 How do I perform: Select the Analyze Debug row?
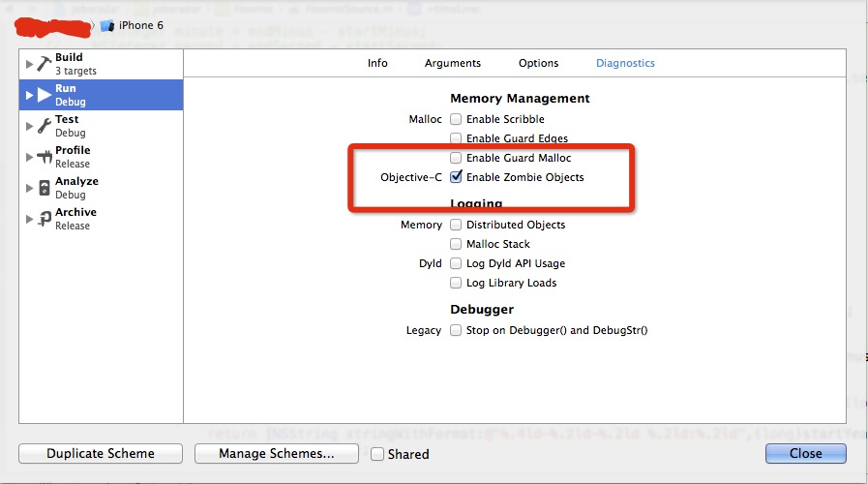tap(102, 188)
